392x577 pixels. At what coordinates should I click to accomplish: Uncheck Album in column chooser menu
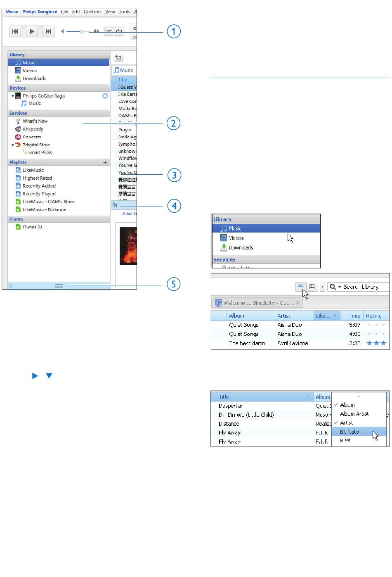359,405
